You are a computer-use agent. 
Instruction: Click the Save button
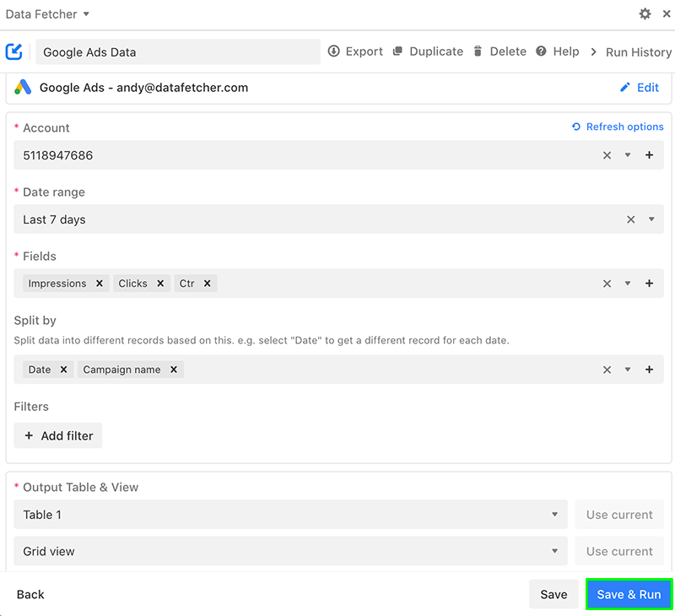[x=553, y=594]
